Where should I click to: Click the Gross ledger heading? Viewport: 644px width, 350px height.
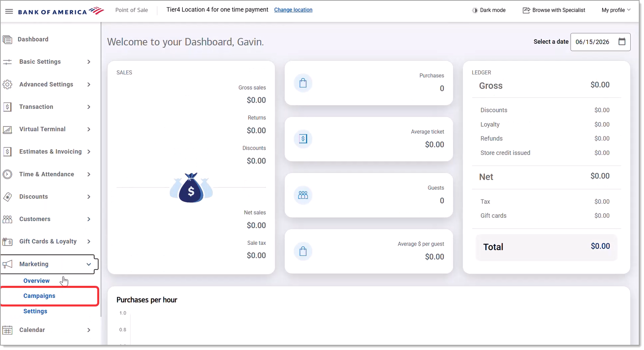tap(491, 86)
